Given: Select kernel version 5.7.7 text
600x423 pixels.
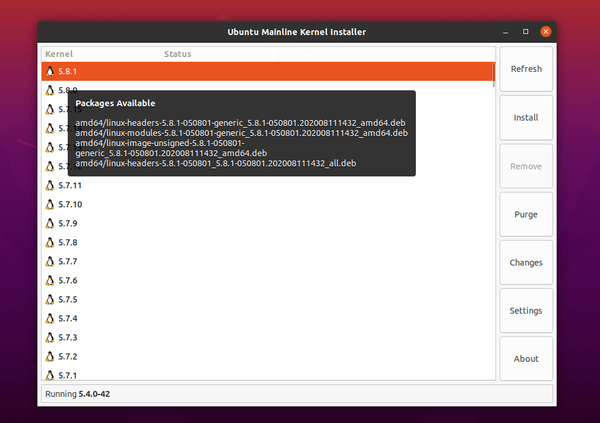Looking at the screenshot, I should 68,261.
